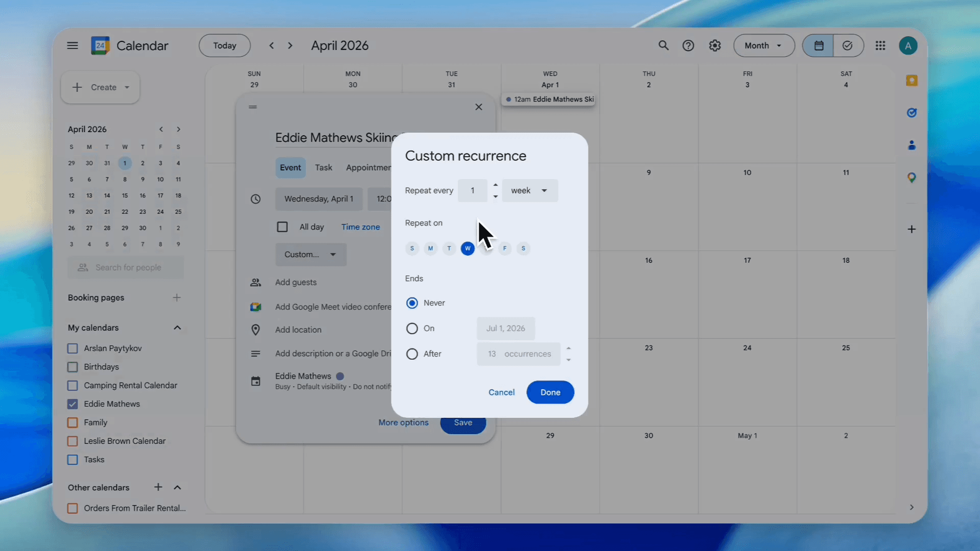This screenshot has height=551, width=980.
Task: Open the Custom recurrence dropdown in event
Action: coord(311,255)
